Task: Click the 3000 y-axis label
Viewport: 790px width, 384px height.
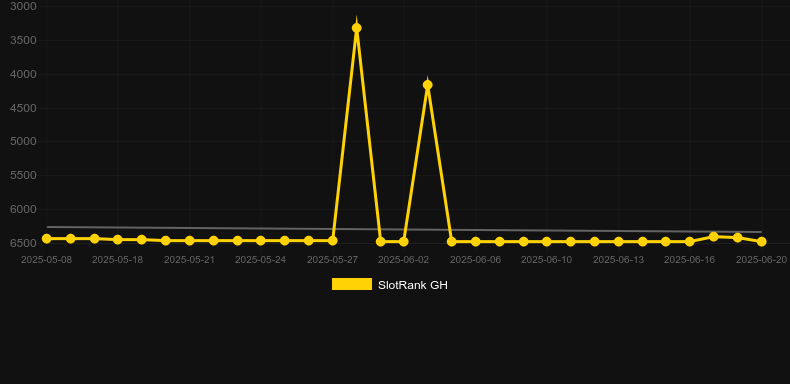Action: click(23, 7)
